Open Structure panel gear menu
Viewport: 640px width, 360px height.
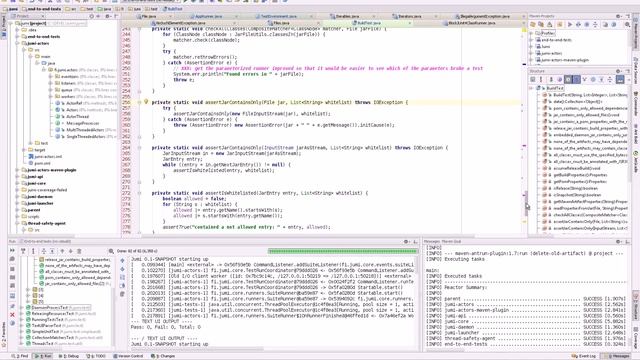(x=618, y=71)
